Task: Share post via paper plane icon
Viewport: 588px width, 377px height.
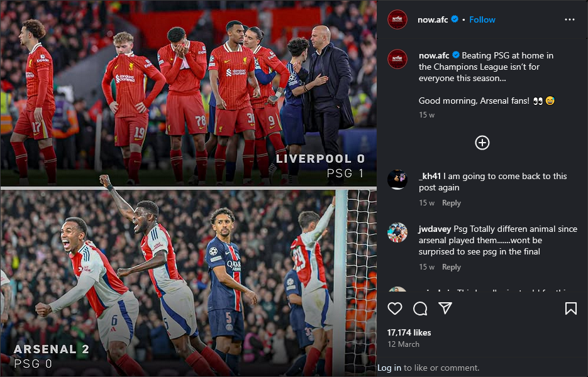Action: (445, 308)
